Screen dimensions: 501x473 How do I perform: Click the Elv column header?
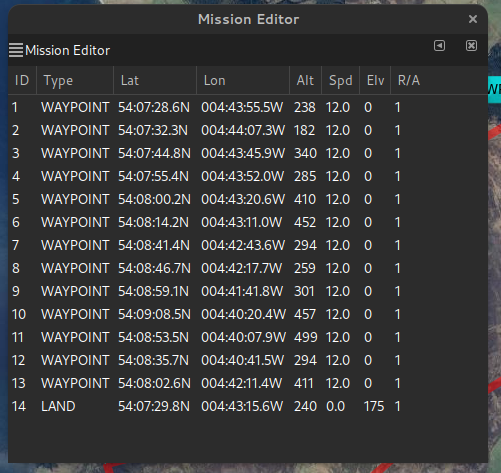point(375,80)
